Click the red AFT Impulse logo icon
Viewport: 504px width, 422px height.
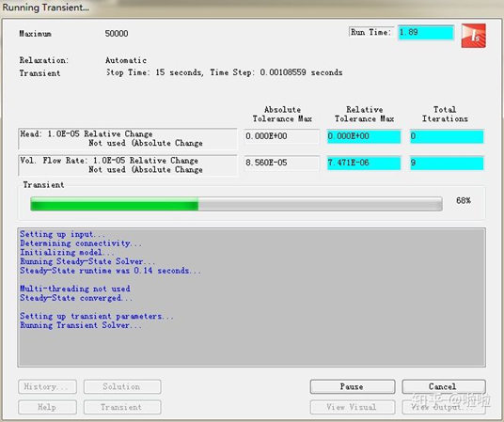pos(474,36)
